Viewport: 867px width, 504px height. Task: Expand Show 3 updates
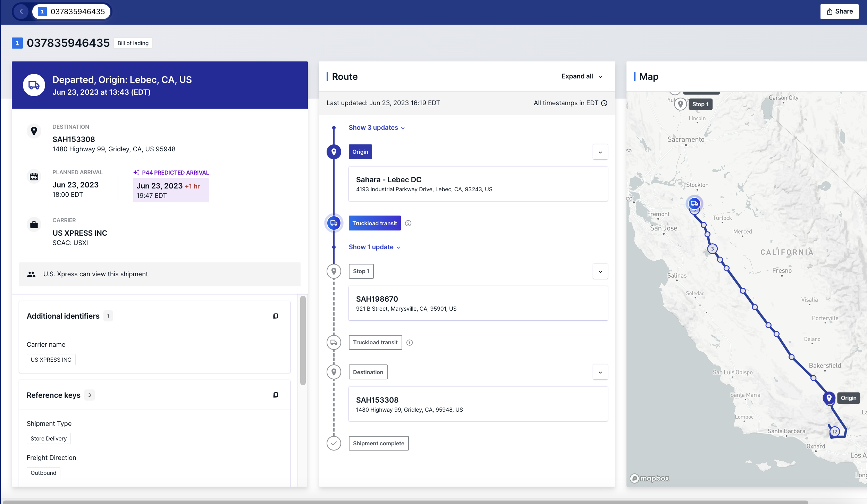(377, 128)
